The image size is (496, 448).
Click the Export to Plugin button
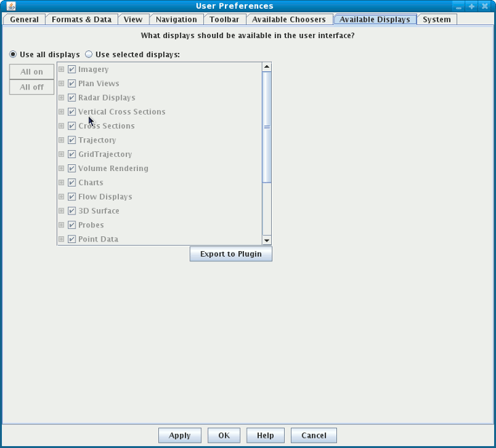[231, 254]
